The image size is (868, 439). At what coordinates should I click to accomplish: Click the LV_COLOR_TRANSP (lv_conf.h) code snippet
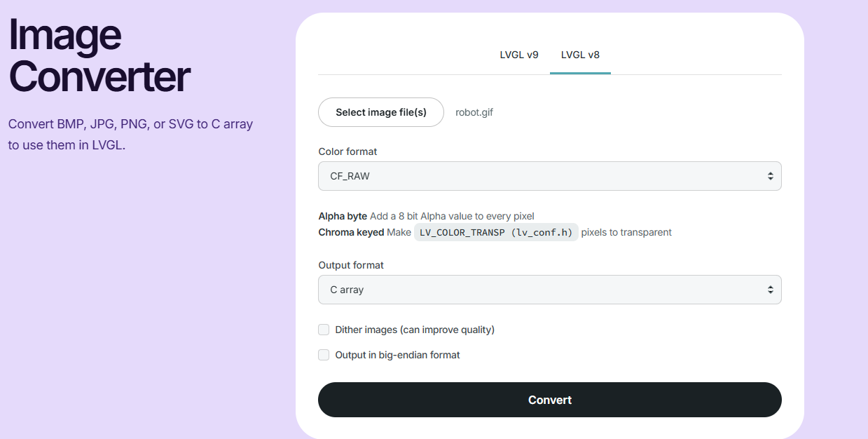point(496,232)
